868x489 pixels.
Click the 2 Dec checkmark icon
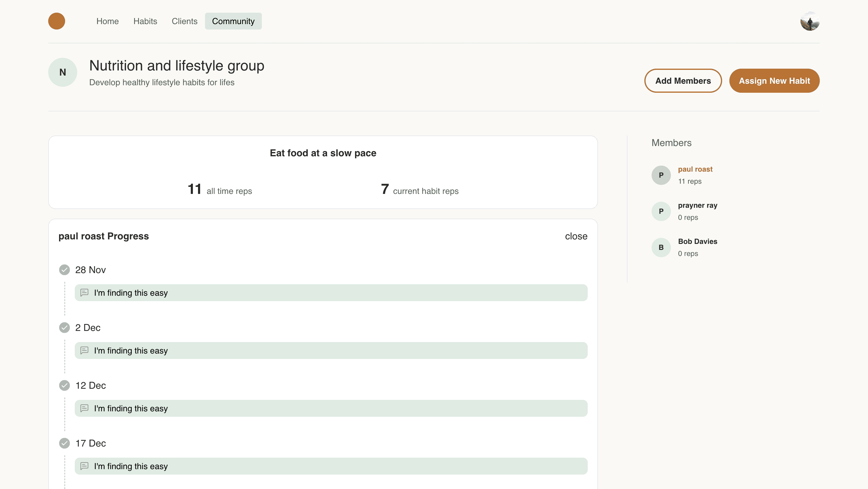(x=64, y=328)
